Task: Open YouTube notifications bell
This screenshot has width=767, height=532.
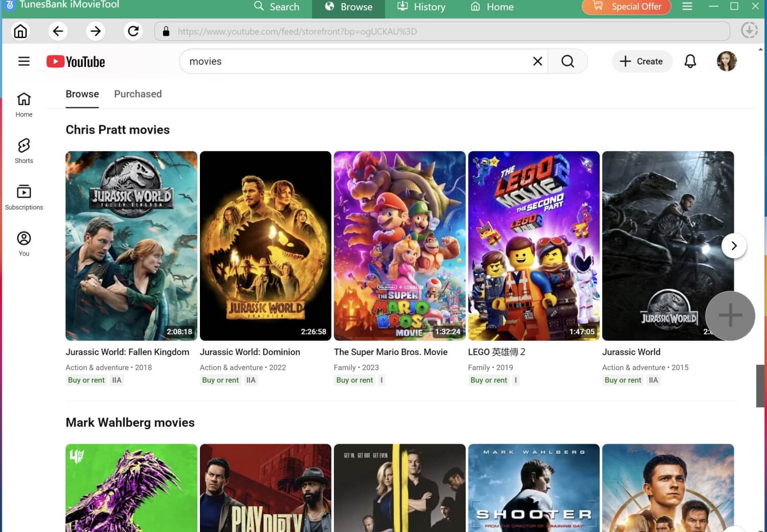Action: [690, 61]
